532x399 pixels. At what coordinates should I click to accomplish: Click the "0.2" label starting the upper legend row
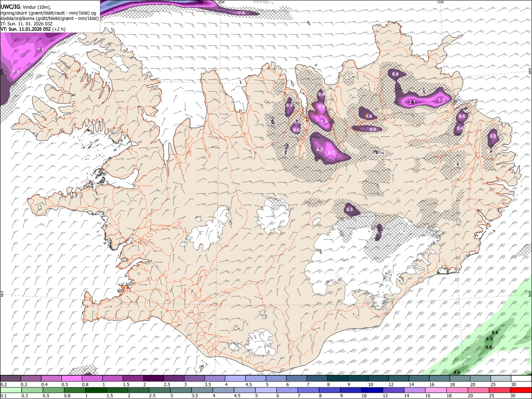[4, 384]
